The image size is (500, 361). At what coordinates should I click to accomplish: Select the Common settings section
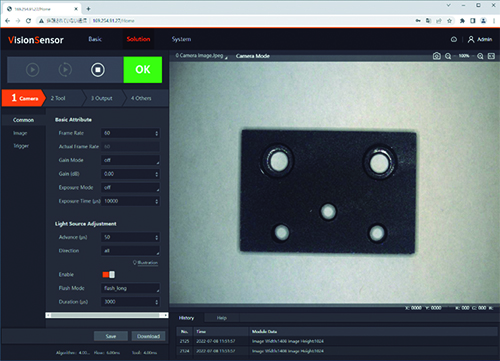pos(23,120)
